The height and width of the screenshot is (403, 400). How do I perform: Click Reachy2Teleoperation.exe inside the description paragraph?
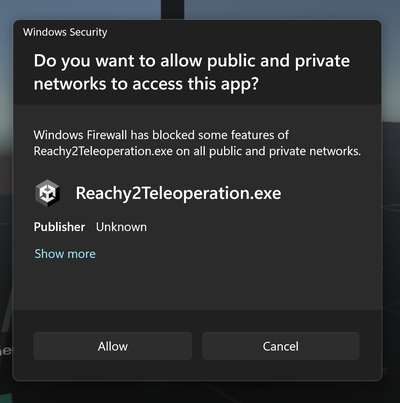(x=103, y=151)
